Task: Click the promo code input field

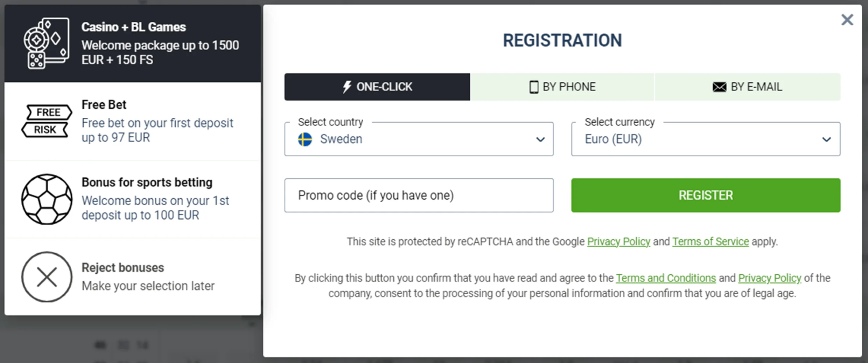Action: click(419, 195)
